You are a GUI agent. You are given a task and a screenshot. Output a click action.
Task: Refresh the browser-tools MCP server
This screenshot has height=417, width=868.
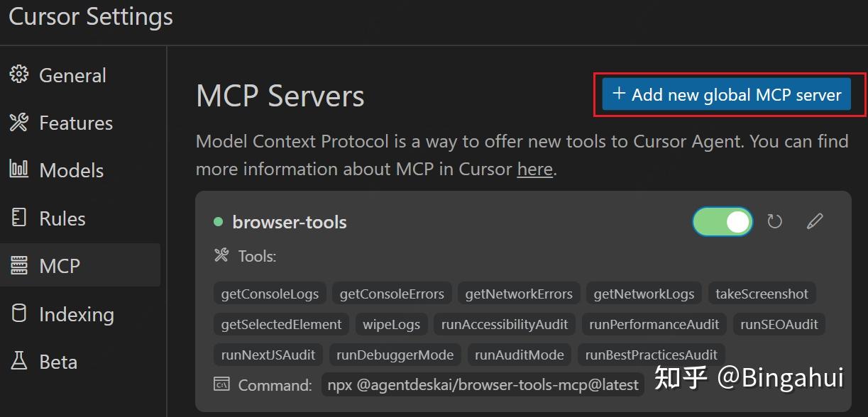click(x=774, y=222)
